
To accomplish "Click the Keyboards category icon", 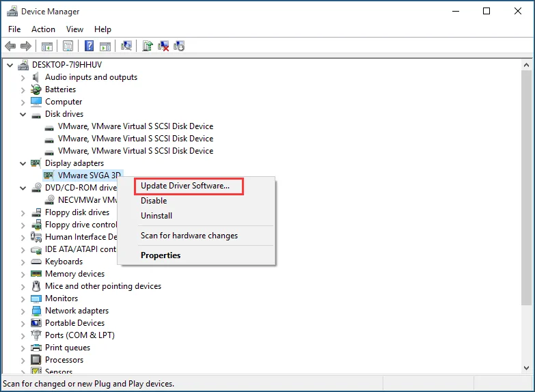I will 36,262.
